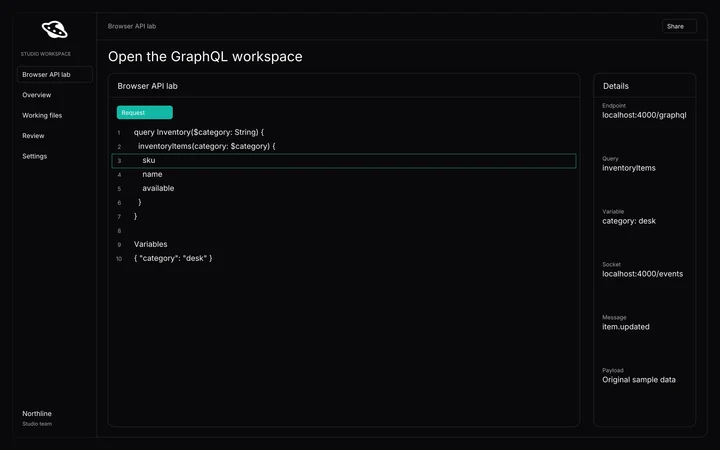Viewport: 720px width, 450px height.
Task: Click the name field line
Action: click(152, 174)
